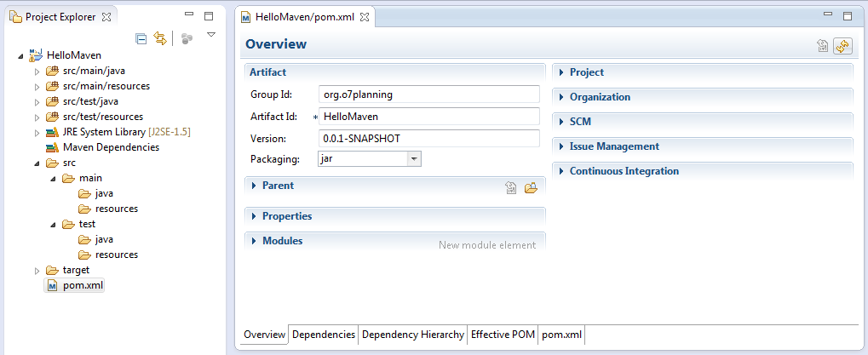The image size is (868, 355).
Task: Switch to the Dependencies tab
Action: click(x=324, y=335)
